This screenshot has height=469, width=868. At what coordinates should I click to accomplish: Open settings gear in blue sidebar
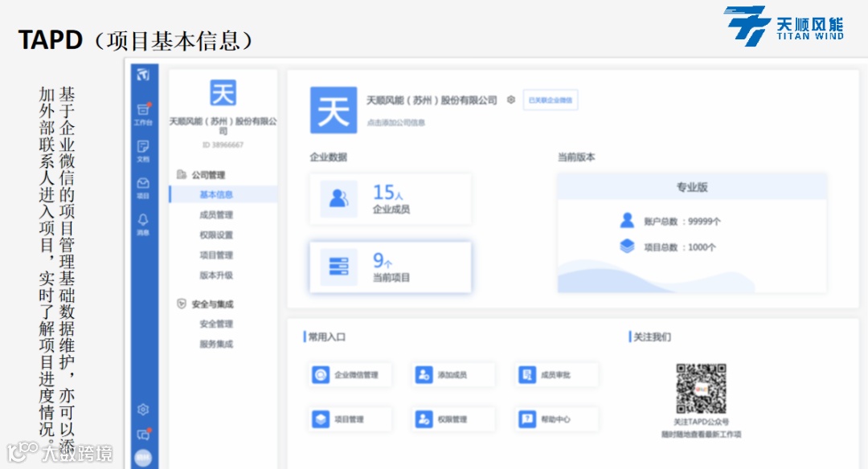pyautogui.click(x=143, y=410)
